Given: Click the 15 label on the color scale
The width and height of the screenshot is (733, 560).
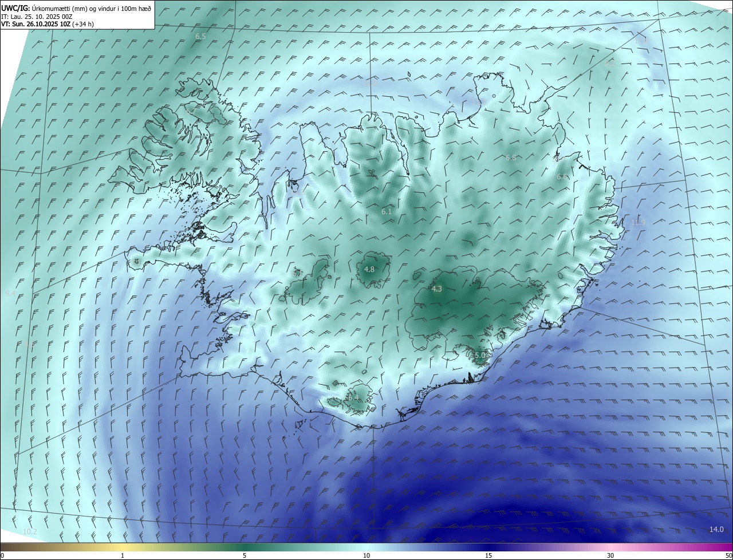Looking at the screenshot, I should [488, 555].
